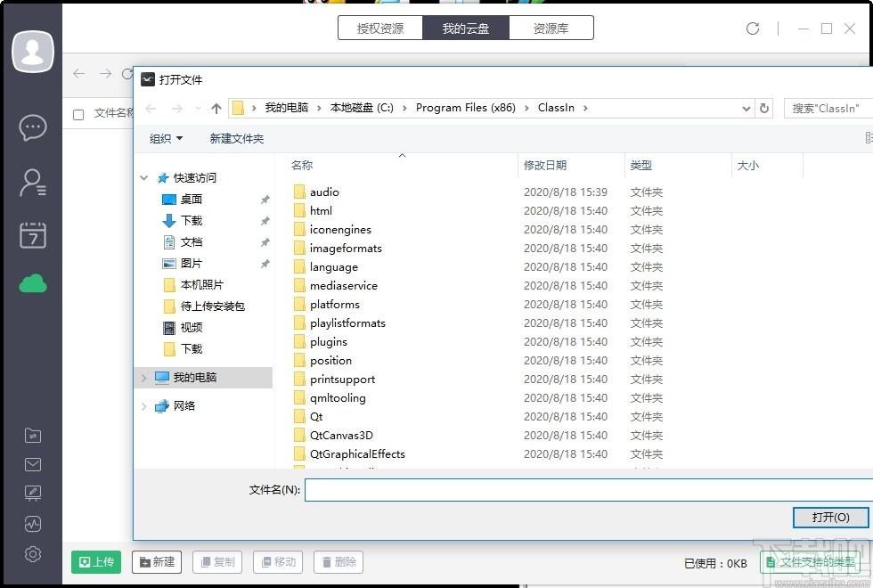The width and height of the screenshot is (873, 588).
Task: Sort files by the 大小 column header
Action: (x=747, y=166)
